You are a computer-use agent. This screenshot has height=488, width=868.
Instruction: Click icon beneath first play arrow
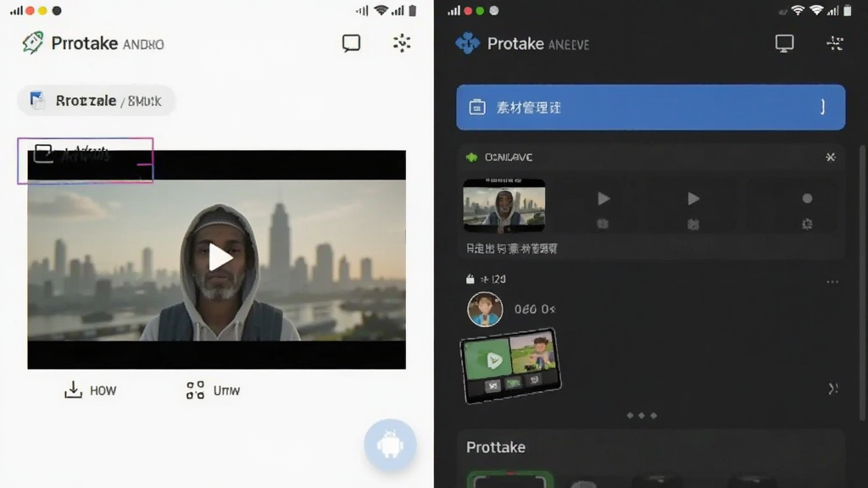[x=603, y=224]
